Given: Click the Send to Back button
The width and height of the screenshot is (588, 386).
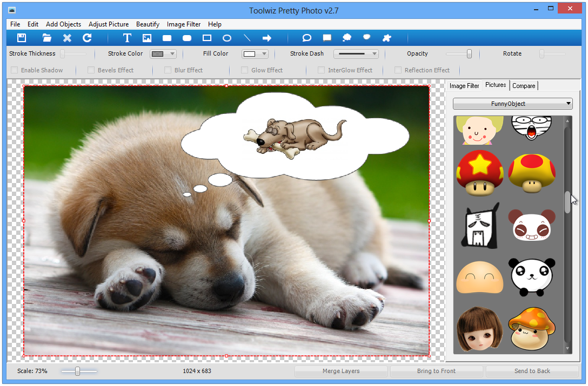Looking at the screenshot, I should pyautogui.click(x=532, y=371).
